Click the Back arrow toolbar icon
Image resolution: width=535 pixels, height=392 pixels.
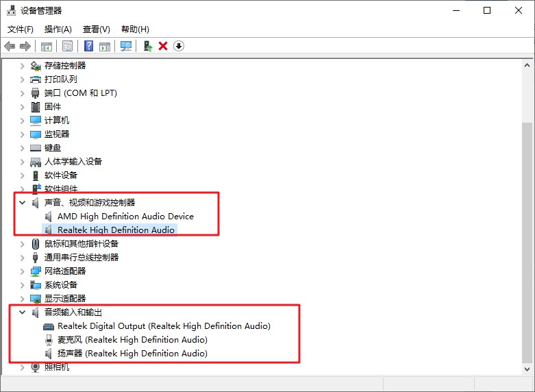(10, 46)
